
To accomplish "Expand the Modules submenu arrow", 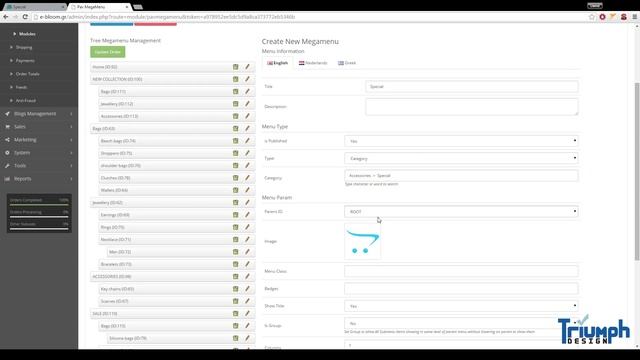I will coord(15,34).
